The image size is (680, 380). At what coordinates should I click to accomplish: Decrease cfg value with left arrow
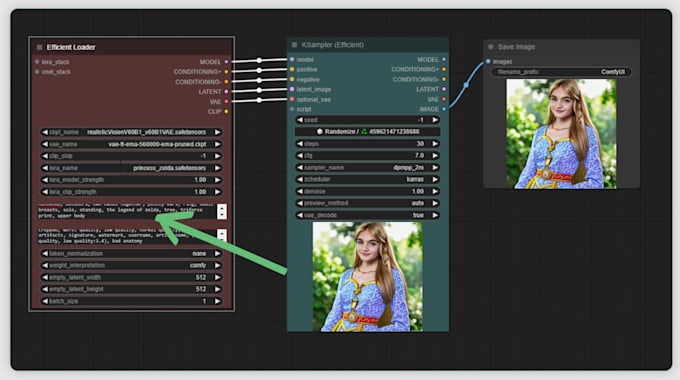tap(300, 155)
